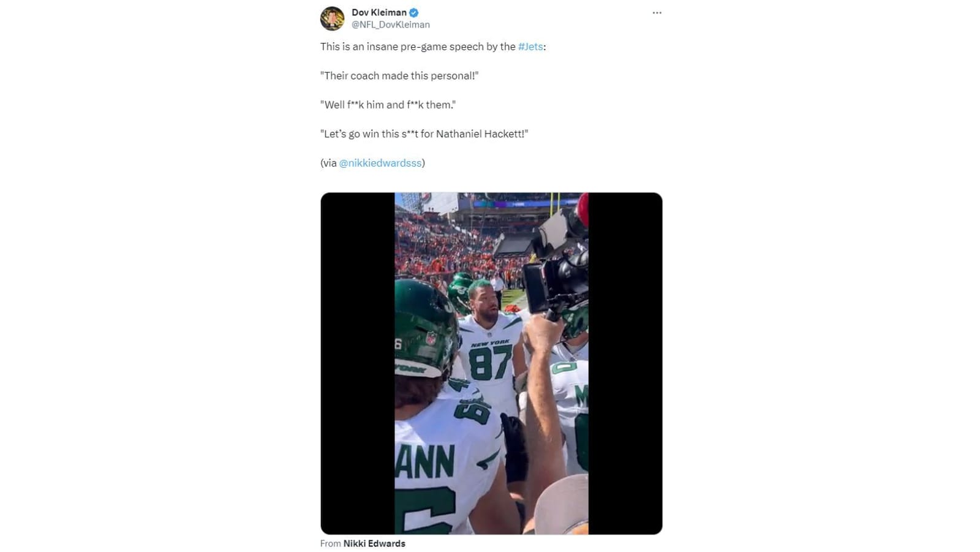Image resolution: width=980 pixels, height=552 pixels.
Task: Click the Nathaniel Hackett quote line
Action: (424, 134)
